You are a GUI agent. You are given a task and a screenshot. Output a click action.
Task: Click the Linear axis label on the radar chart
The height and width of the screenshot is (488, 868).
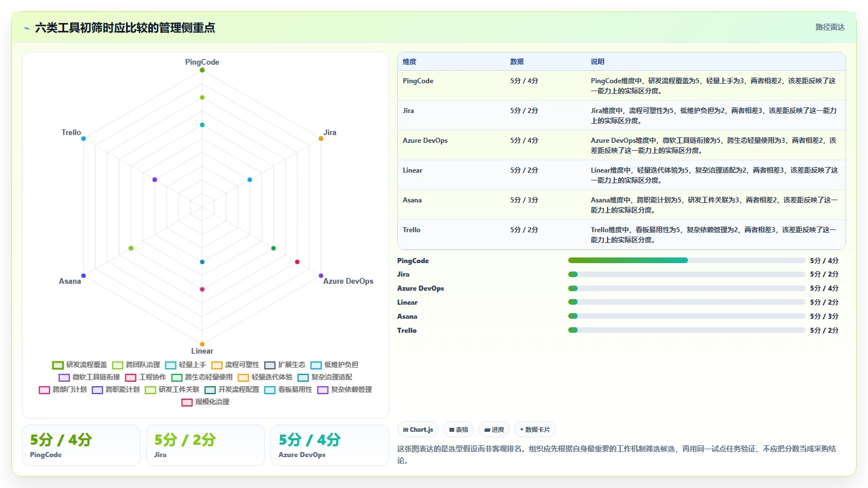coord(202,351)
